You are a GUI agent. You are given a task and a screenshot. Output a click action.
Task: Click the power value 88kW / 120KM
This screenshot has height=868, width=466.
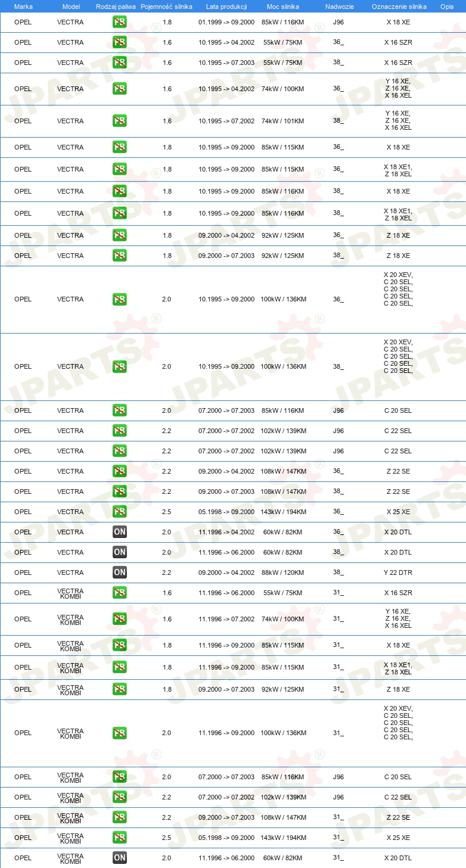(283, 573)
